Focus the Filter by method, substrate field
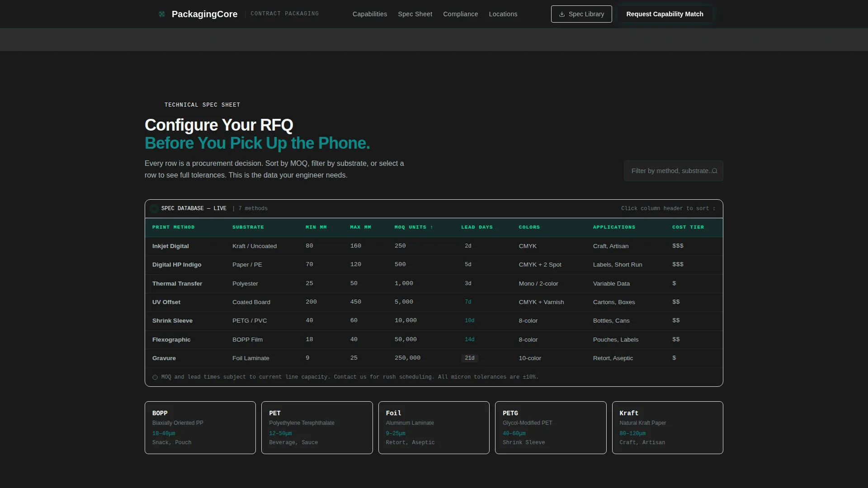Image resolution: width=868 pixels, height=488 pixels. click(x=673, y=171)
